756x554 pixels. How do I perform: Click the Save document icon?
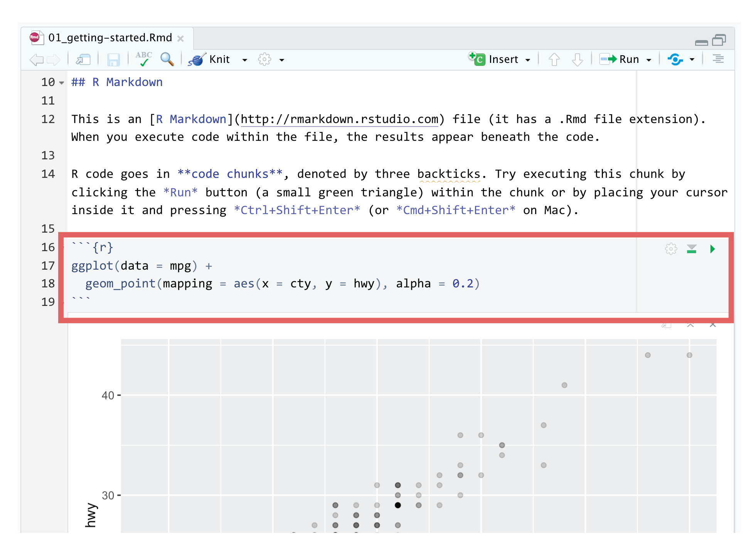[x=113, y=59]
